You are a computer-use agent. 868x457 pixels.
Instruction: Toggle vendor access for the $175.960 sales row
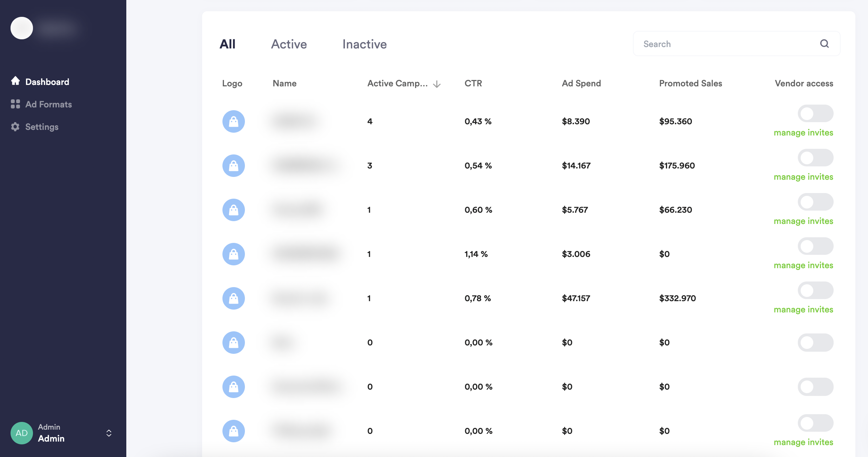[x=815, y=158]
